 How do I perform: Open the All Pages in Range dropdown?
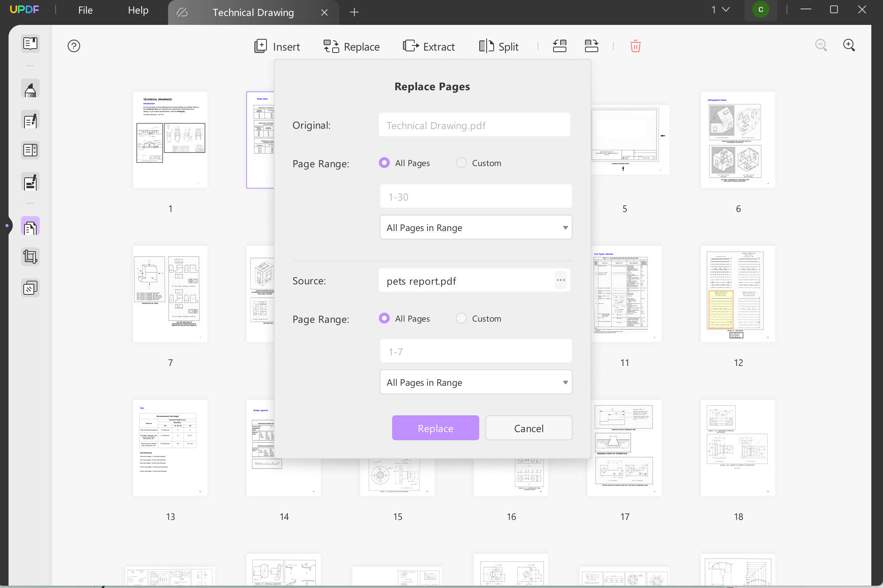point(475,227)
